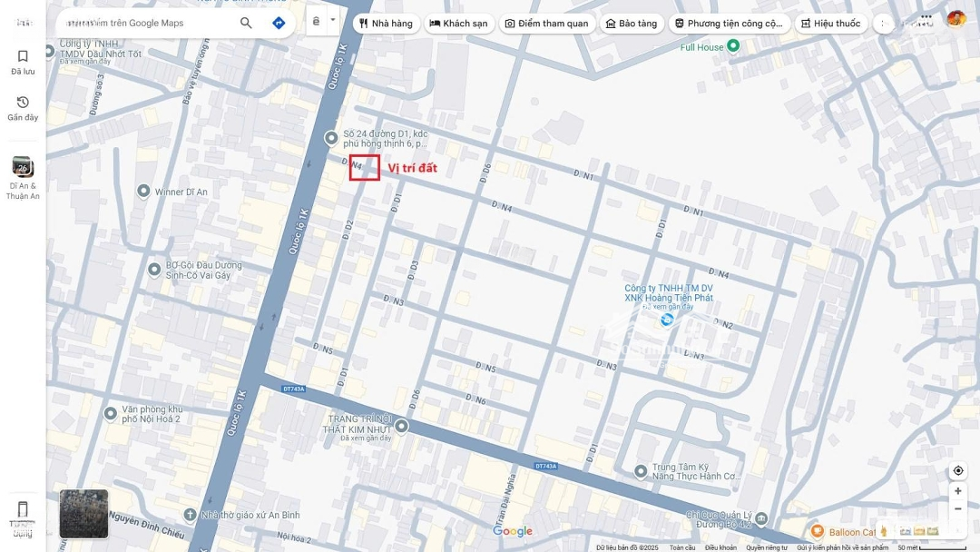Open Dĩ An & Thuận An recent item

23,178
